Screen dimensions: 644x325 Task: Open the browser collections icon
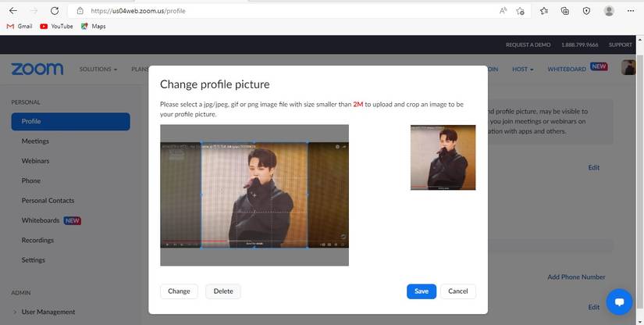(x=565, y=11)
